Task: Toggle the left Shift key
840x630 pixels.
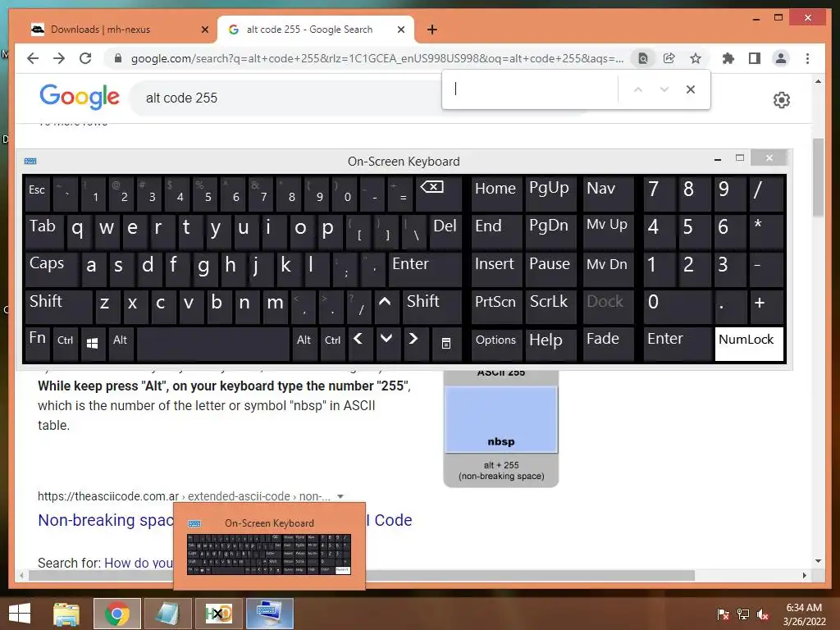Action: (x=58, y=306)
